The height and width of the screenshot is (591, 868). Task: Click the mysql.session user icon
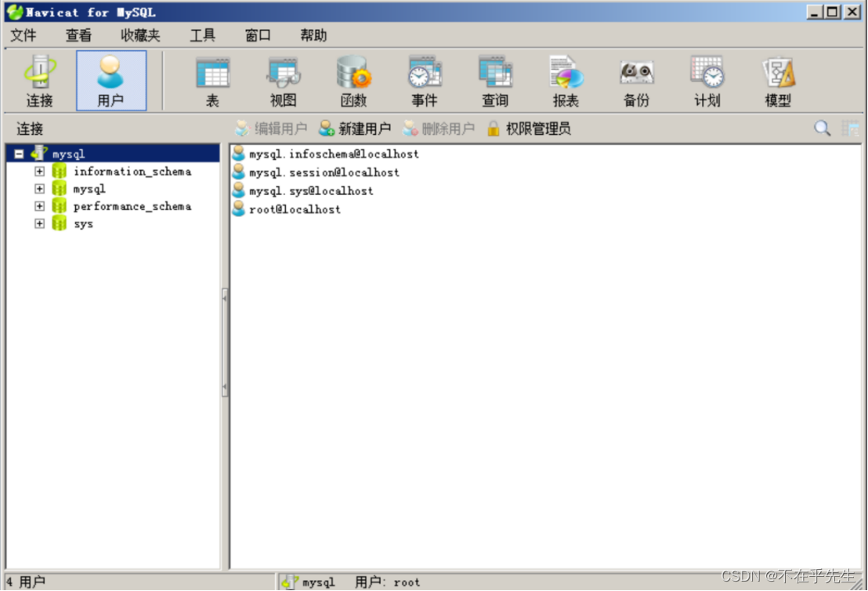click(239, 172)
